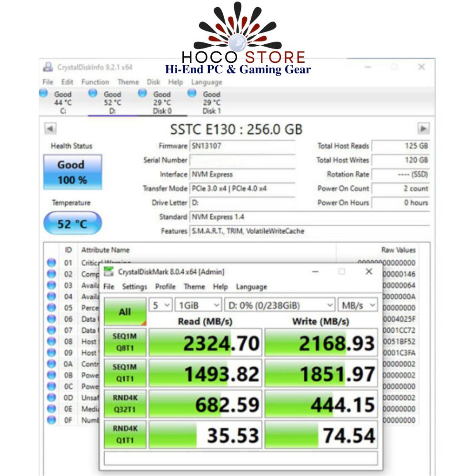
Task: Click the blue status orb for attribute 04
Action: [x=51, y=296]
